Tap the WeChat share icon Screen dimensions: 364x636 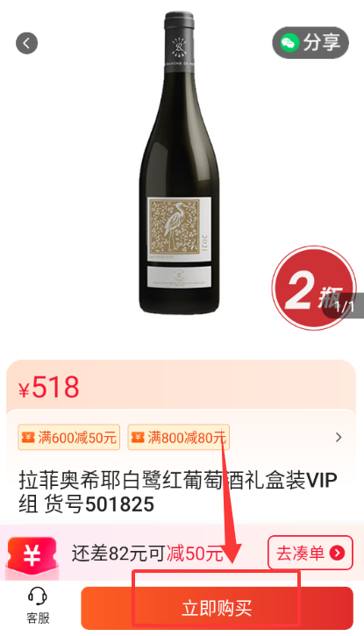pos(289,43)
